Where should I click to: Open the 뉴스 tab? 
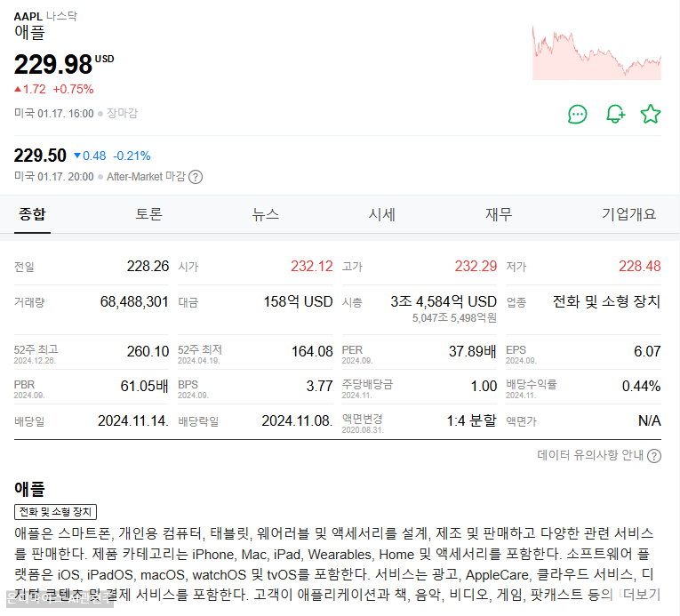[266, 214]
